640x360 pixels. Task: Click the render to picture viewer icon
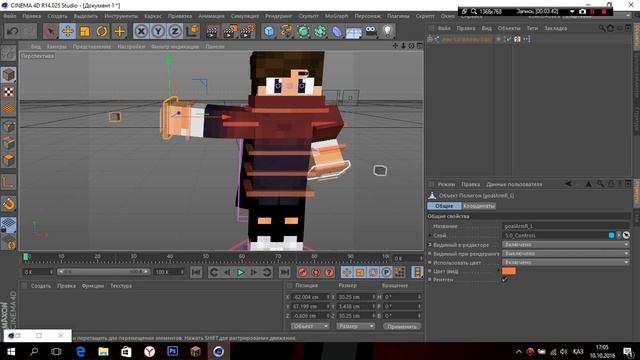[x=229, y=31]
